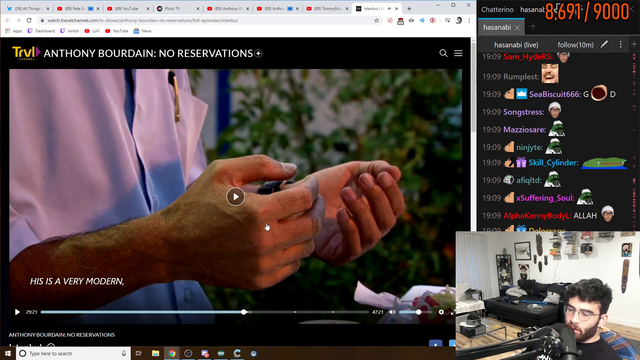This screenshot has height=360, width=640.
Task: Share on Facebook using the blue button
Action: [436, 343]
